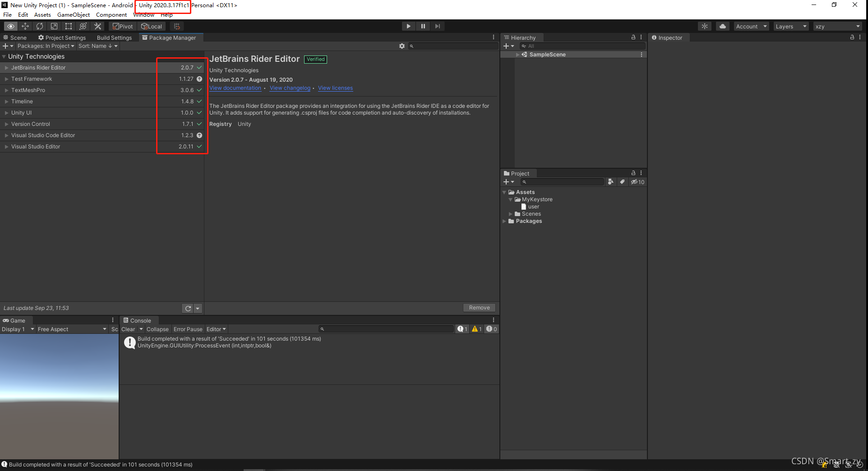Open the Layers dropdown
This screenshot has width=868, height=471.
pyautogui.click(x=791, y=26)
